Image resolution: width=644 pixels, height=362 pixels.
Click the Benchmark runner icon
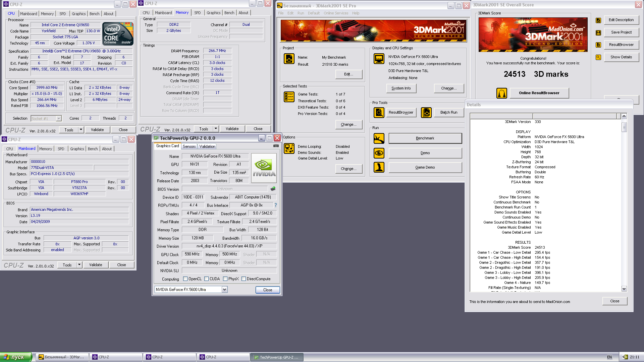click(x=379, y=138)
